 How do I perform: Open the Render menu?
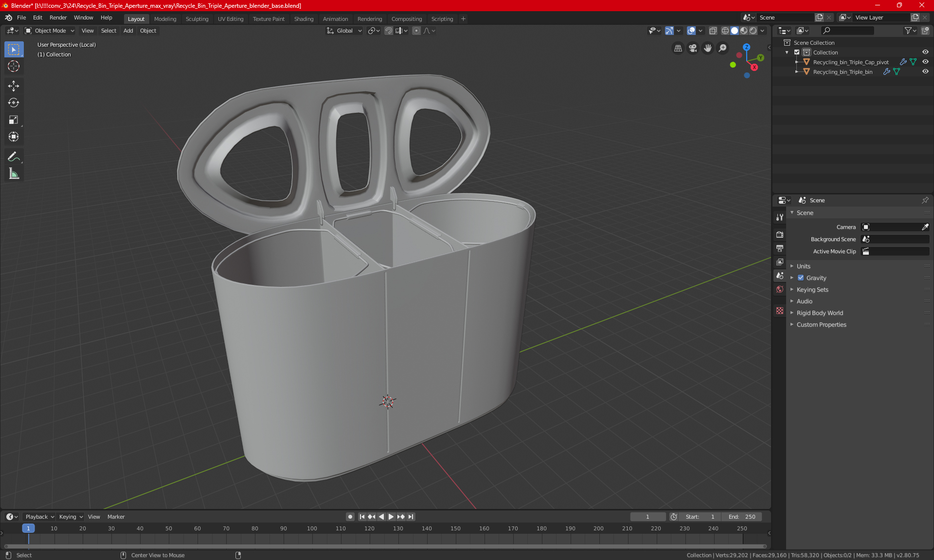tap(58, 17)
